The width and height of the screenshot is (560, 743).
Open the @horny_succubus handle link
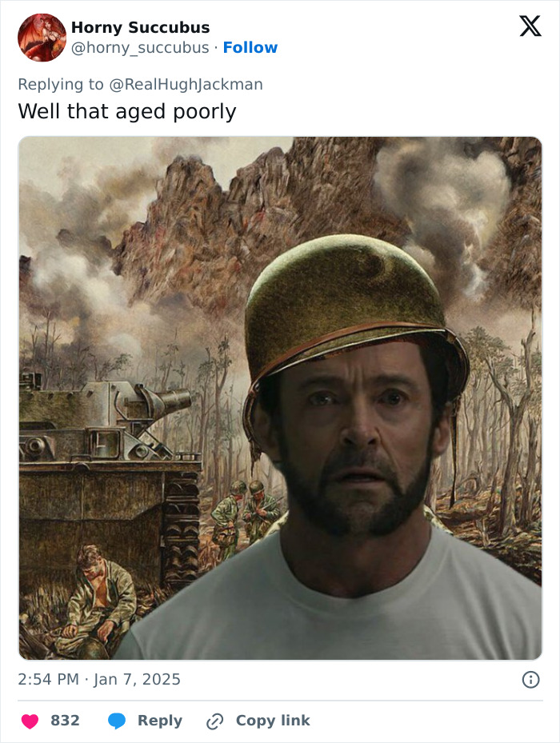140,47
